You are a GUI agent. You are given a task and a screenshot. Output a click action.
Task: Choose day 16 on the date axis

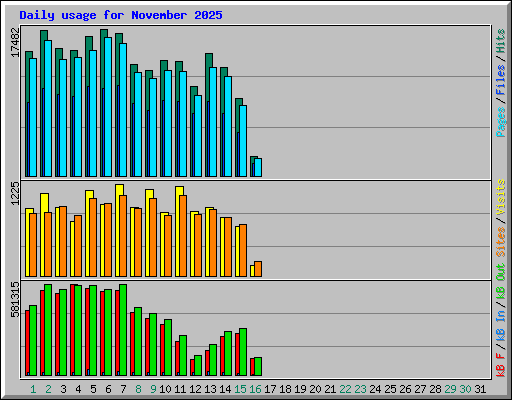point(255,389)
